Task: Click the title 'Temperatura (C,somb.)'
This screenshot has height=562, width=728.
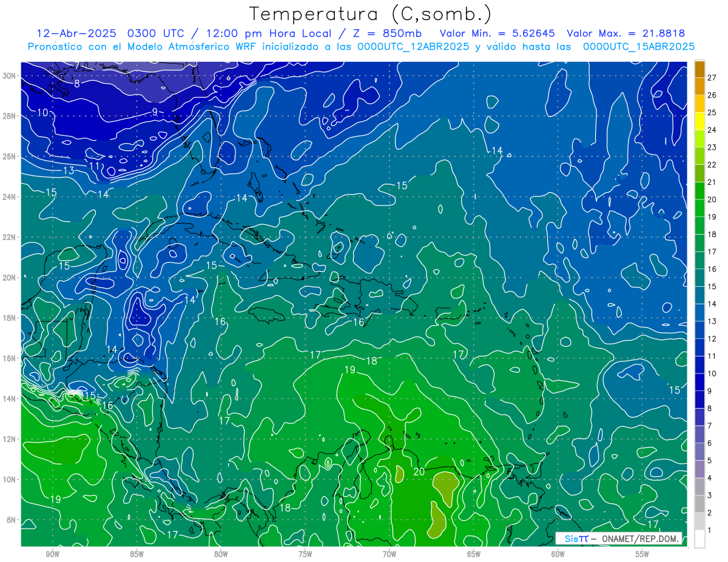Action: pos(370,14)
